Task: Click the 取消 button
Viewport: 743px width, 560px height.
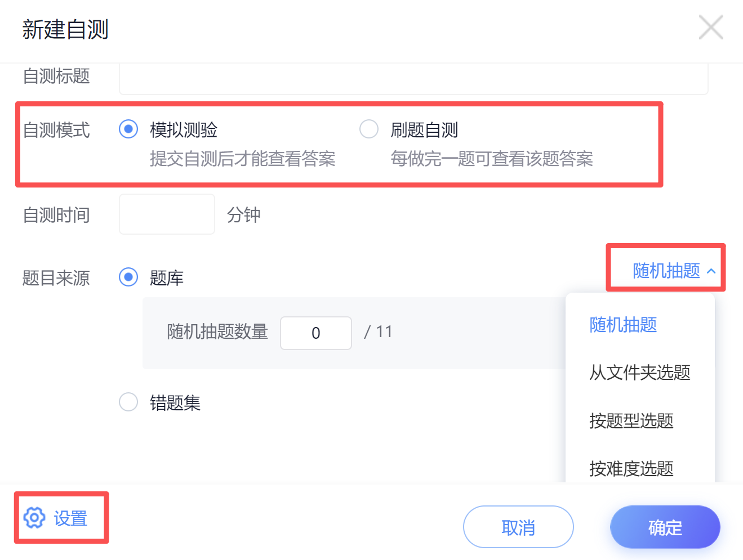Action: [x=518, y=527]
